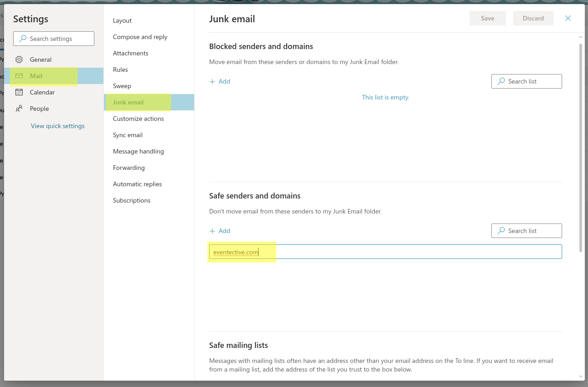Click the Mail envelope icon

coord(19,76)
